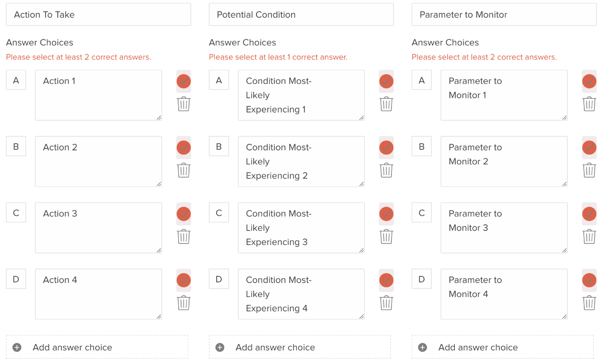The width and height of the screenshot is (603, 364).
Task: Click into the Action 1 answer text box
Action: pyautogui.click(x=98, y=95)
